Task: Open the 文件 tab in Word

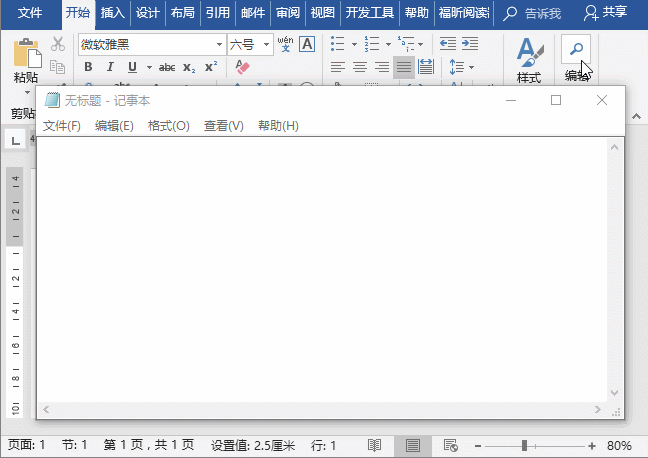Action: click(30, 13)
